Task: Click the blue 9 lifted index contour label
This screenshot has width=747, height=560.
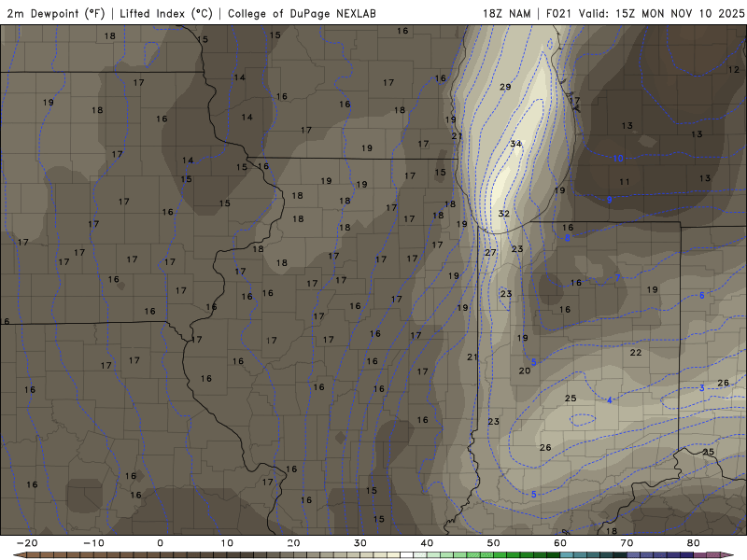Action: 610,200
